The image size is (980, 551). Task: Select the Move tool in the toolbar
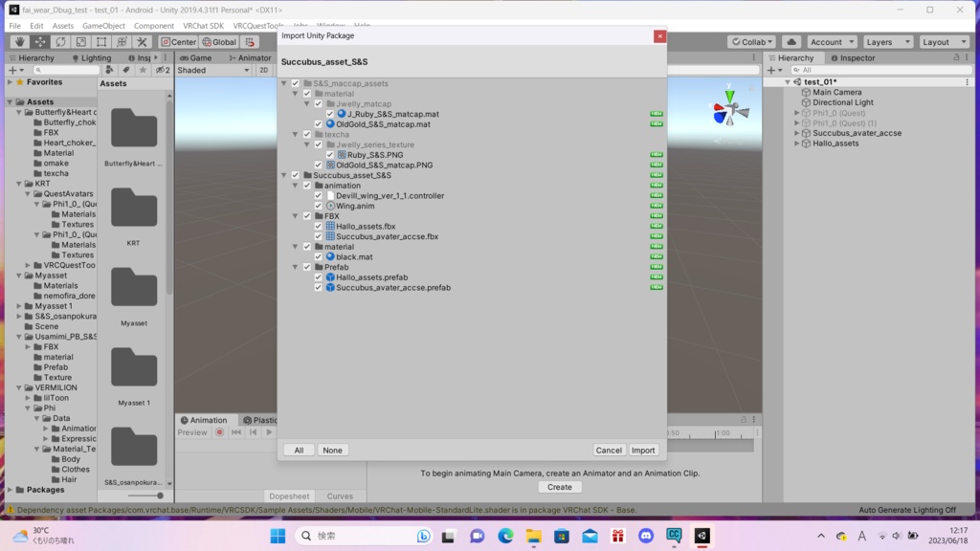click(x=40, y=41)
